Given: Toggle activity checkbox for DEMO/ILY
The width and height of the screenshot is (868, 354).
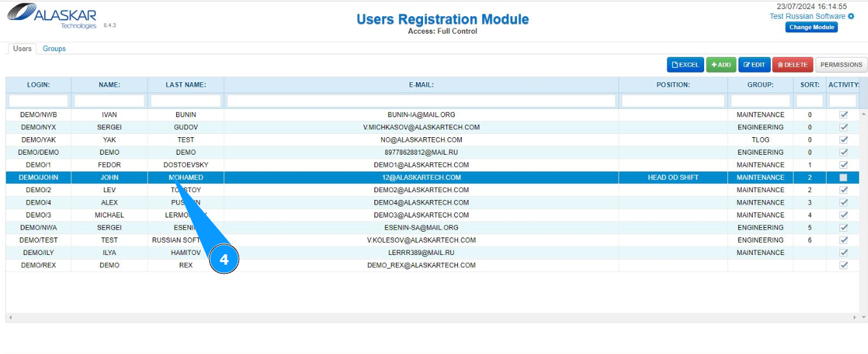Looking at the screenshot, I should pos(843,252).
